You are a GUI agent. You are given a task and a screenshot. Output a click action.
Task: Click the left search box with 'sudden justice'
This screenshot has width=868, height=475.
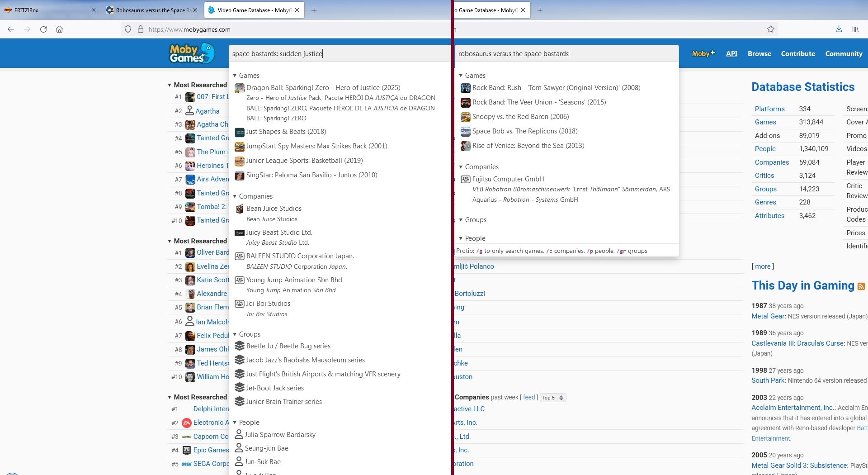[339, 54]
